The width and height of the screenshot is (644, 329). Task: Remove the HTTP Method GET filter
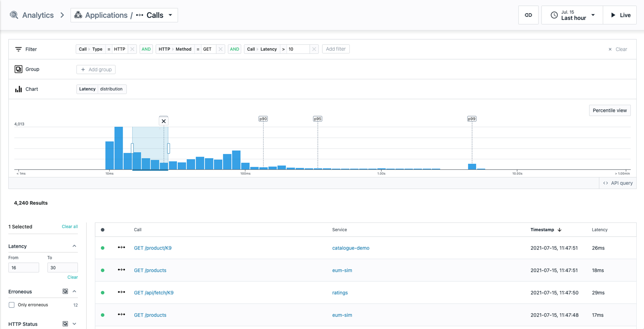pos(220,49)
